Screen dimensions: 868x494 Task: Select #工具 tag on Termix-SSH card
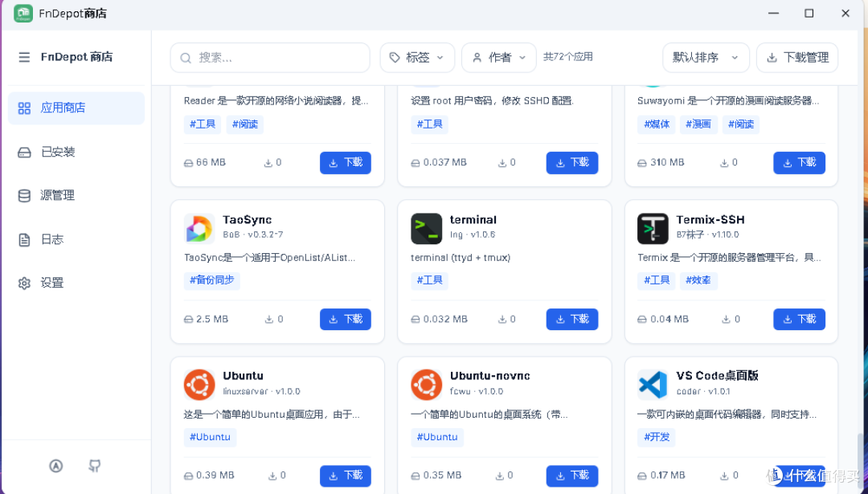[657, 280]
